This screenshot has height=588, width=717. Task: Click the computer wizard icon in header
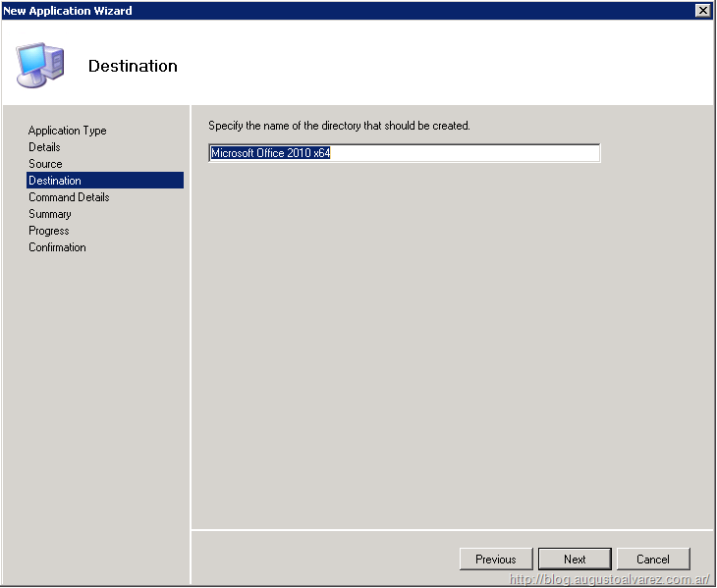point(41,65)
